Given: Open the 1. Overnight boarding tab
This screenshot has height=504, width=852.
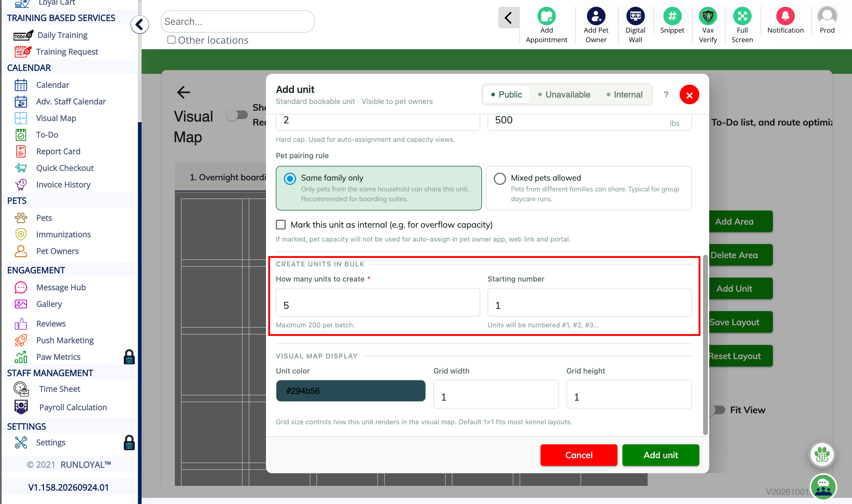Looking at the screenshot, I should [221, 177].
